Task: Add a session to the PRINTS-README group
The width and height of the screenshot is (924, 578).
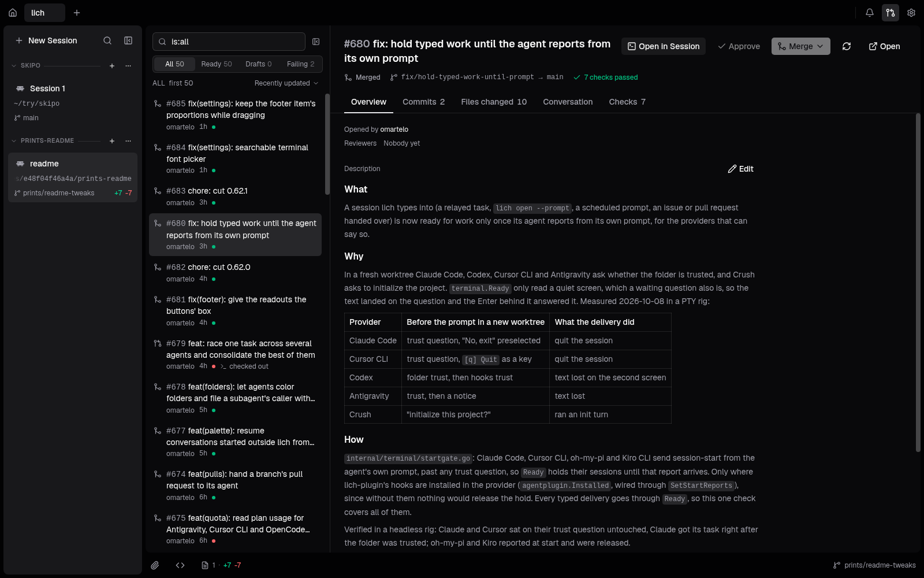Action: [x=112, y=141]
